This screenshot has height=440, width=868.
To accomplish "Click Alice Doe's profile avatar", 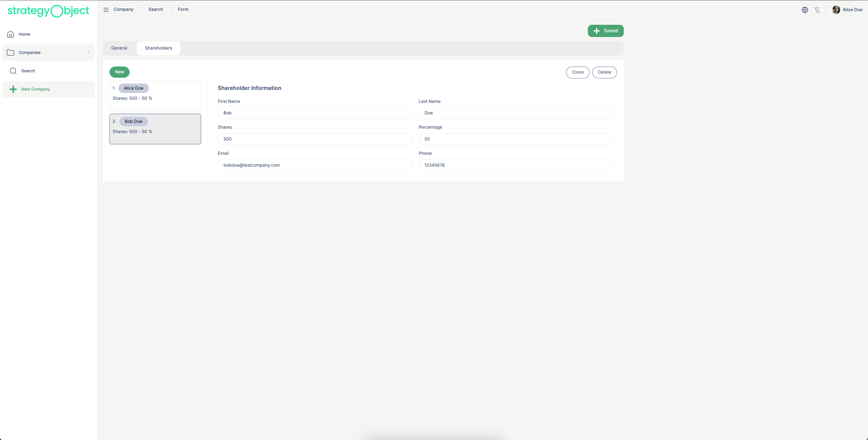I will tap(836, 10).
